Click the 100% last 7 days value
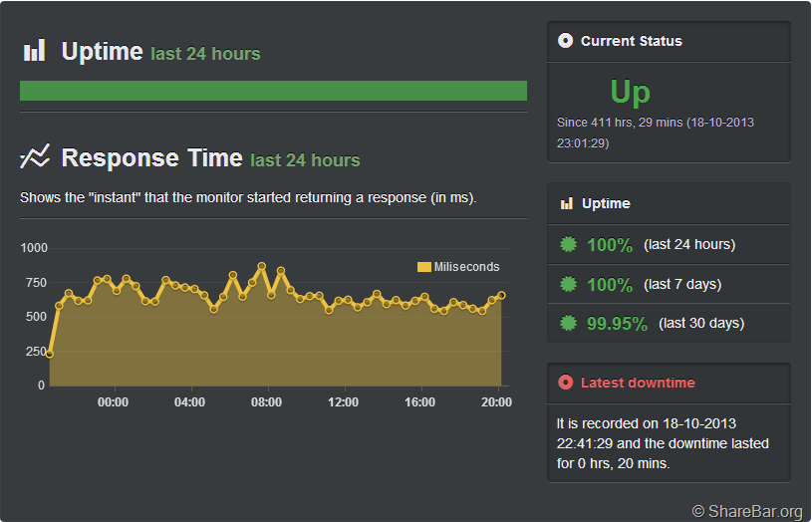This screenshot has height=522, width=812. 610,285
